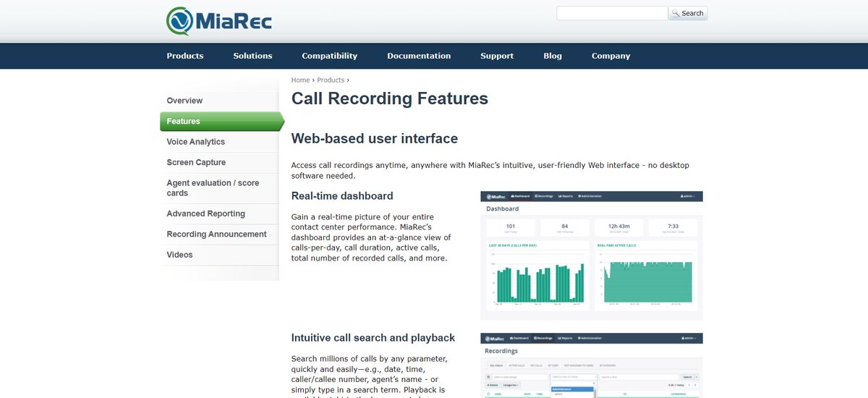Open the Products menu
The width and height of the screenshot is (868, 398).
tap(185, 56)
